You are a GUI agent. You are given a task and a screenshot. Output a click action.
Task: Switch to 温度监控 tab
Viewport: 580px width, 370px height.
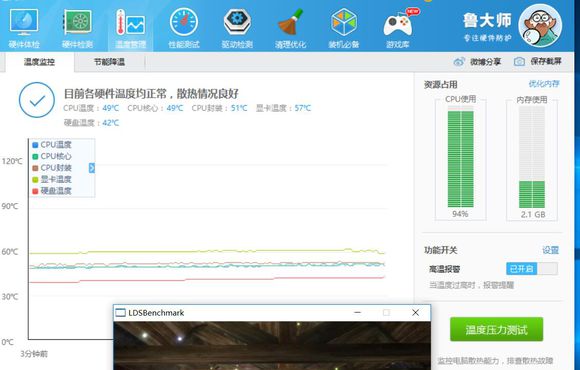(x=39, y=62)
